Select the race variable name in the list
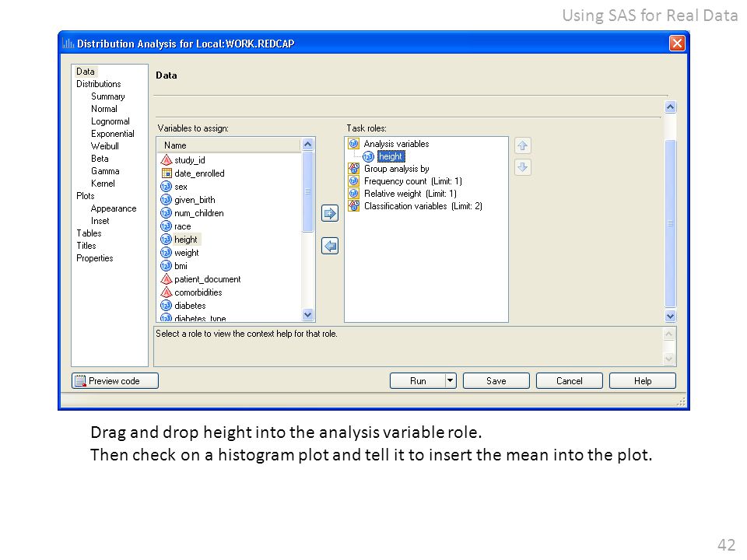747x560 pixels. [x=182, y=226]
